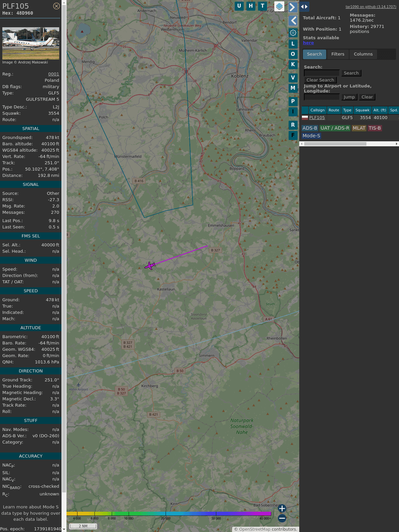Close the PLF105 aircraft info panel
The image size is (399, 532).
coord(57,6)
